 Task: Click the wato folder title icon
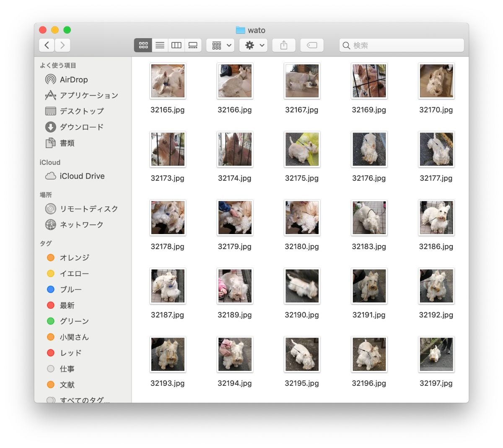(240, 30)
